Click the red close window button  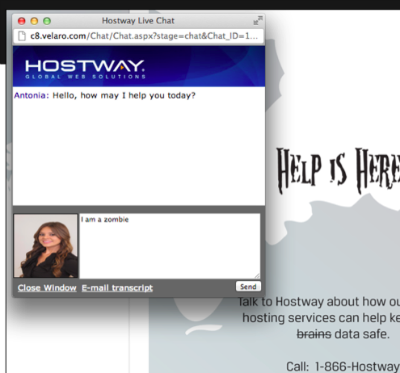22,21
